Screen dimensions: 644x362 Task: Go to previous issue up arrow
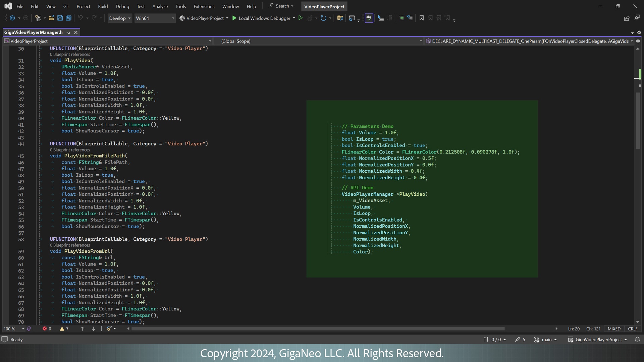82,329
